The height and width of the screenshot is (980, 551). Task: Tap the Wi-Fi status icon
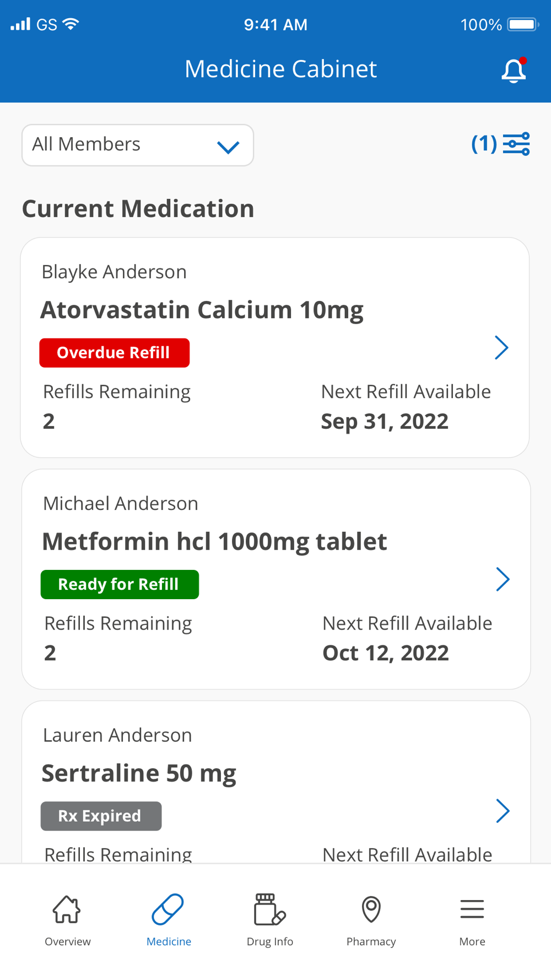(71, 24)
